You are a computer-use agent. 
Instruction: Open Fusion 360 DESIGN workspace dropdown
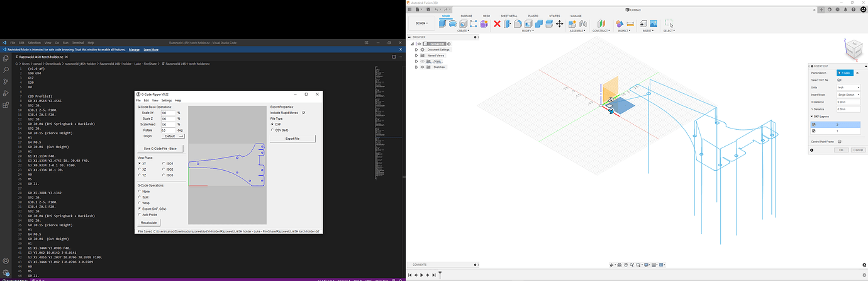(421, 23)
